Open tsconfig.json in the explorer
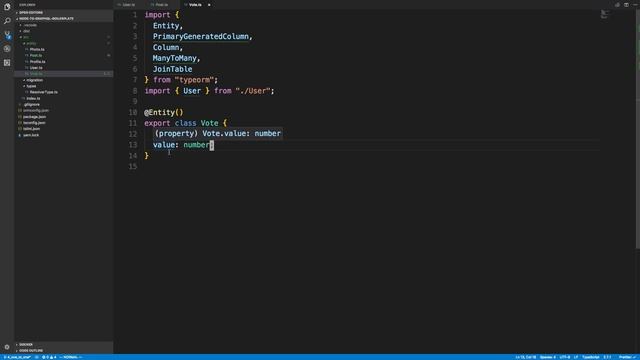 point(34,123)
